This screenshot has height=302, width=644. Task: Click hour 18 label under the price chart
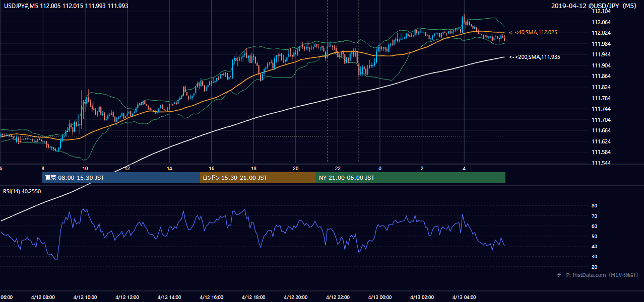(x=253, y=168)
